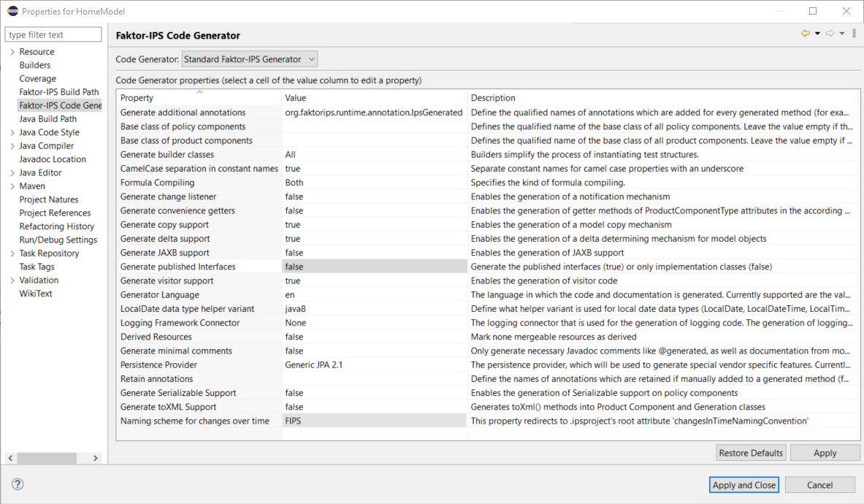The height and width of the screenshot is (504, 864).
Task: Select Refactoring History tree item
Action: [56, 226]
